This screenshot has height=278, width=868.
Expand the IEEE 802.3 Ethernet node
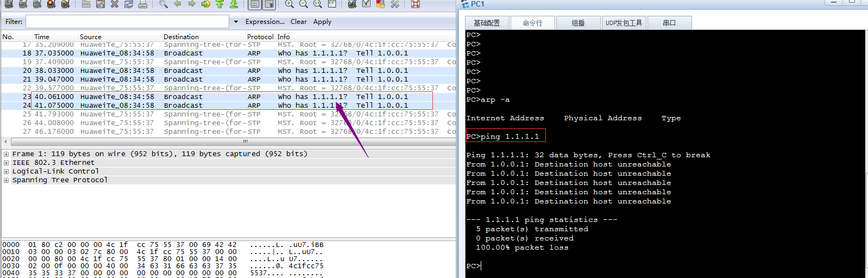[x=6, y=163]
